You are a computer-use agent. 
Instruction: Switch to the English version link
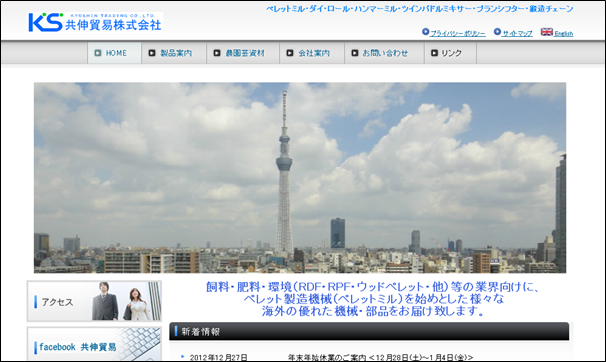click(563, 34)
